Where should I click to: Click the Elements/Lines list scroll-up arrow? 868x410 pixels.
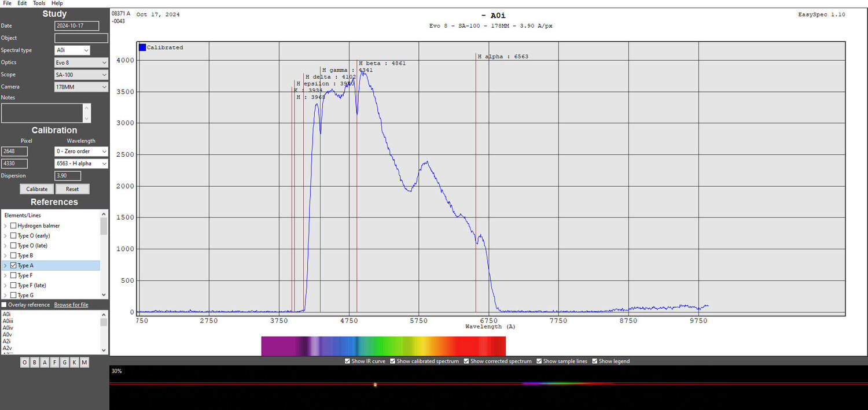click(104, 213)
